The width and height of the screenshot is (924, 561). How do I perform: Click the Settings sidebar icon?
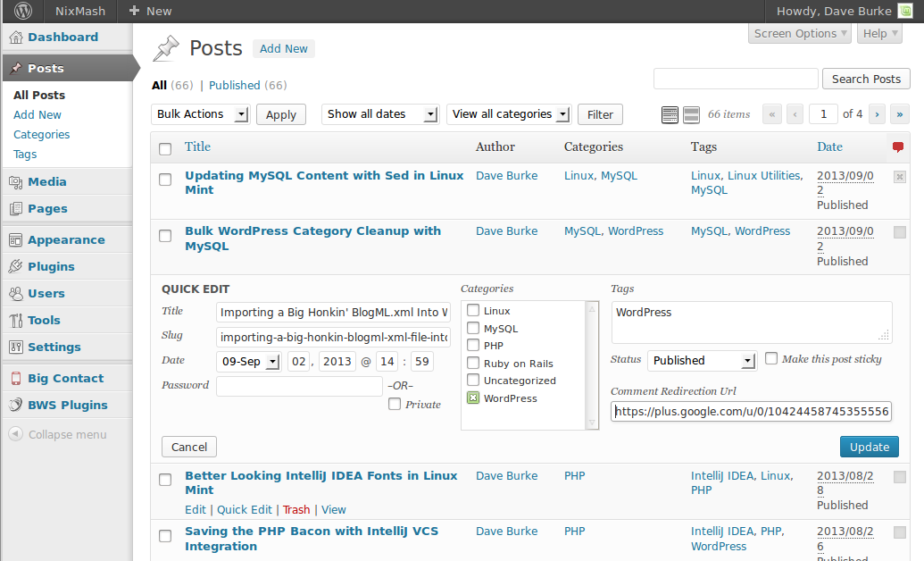click(x=15, y=347)
